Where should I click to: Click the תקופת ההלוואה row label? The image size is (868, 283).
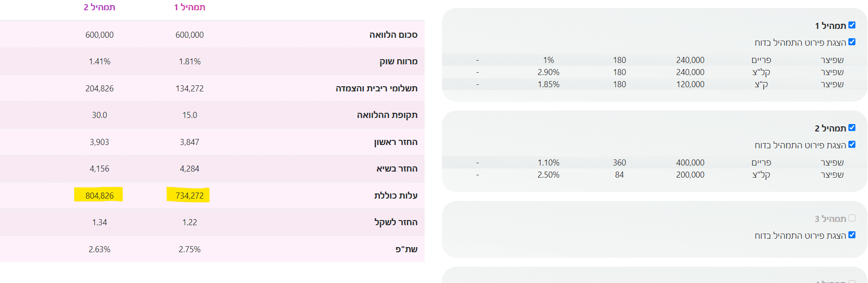click(387, 115)
